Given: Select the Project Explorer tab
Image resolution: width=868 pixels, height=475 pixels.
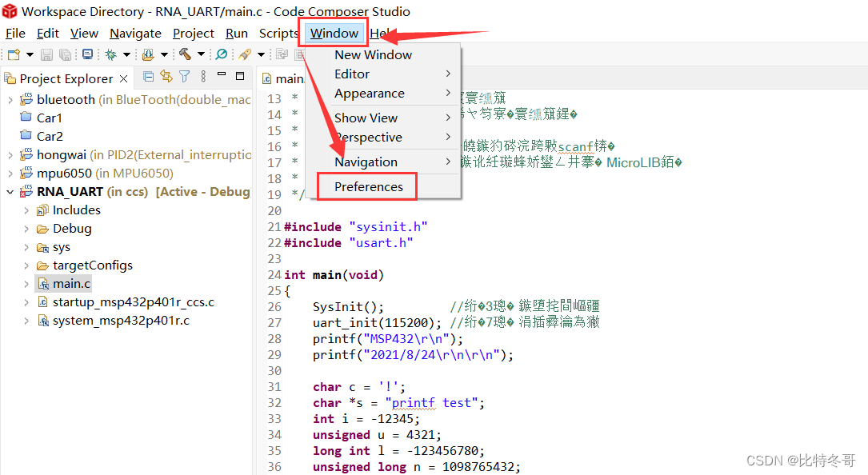Looking at the screenshot, I should [66, 78].
